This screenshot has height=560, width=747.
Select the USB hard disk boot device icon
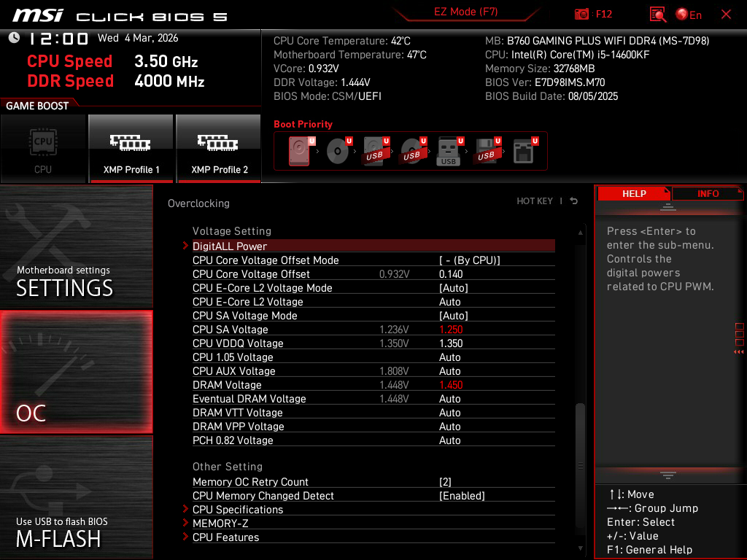376,151
